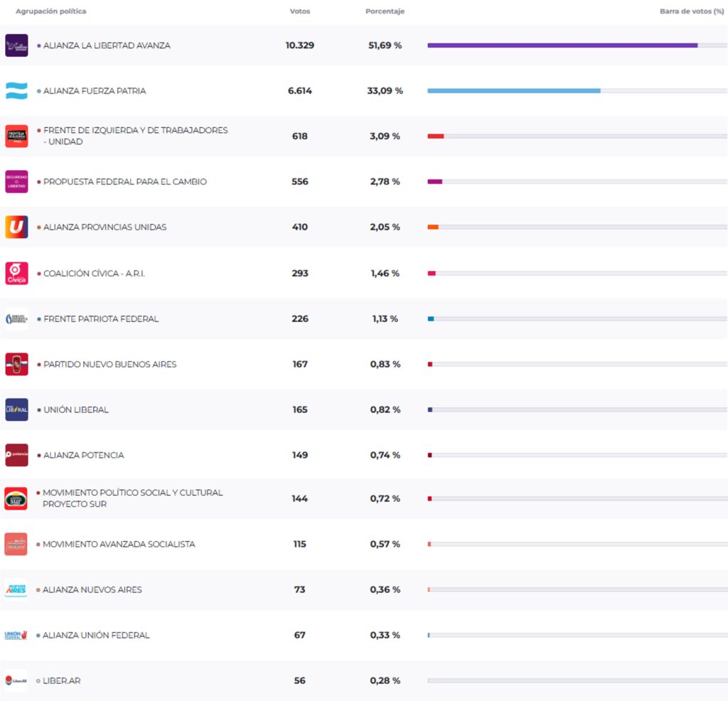Screen dimensions: 728x711
Task: Click the Coalición Cívica pink logo
Action: click(x=16, y=273)
